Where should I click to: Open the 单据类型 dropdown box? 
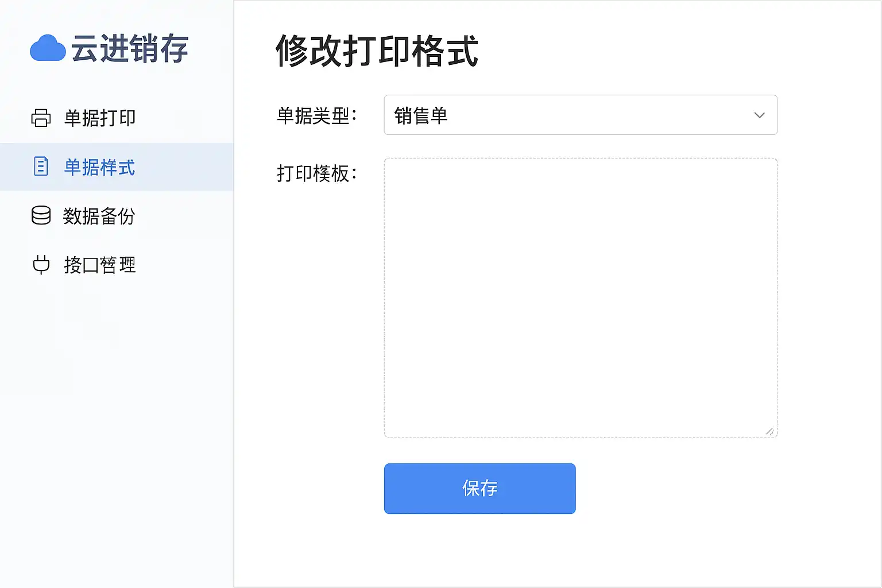(x=580, y=115)
